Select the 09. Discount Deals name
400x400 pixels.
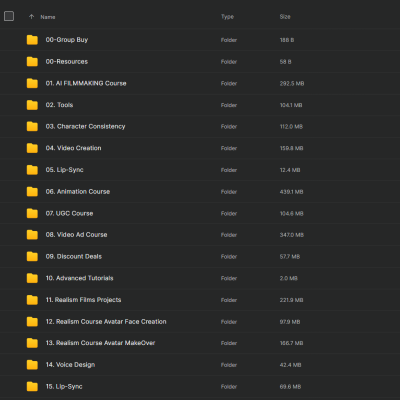pos(74,256)
